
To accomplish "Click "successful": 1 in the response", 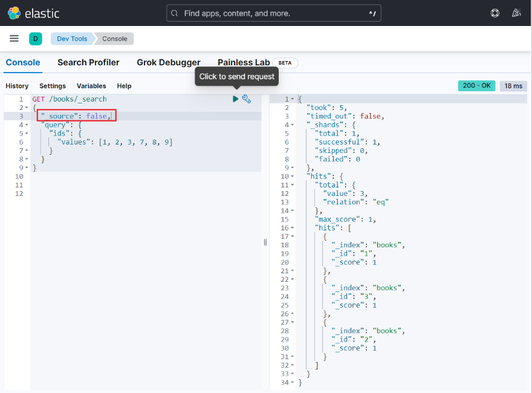I will [347, 142].
